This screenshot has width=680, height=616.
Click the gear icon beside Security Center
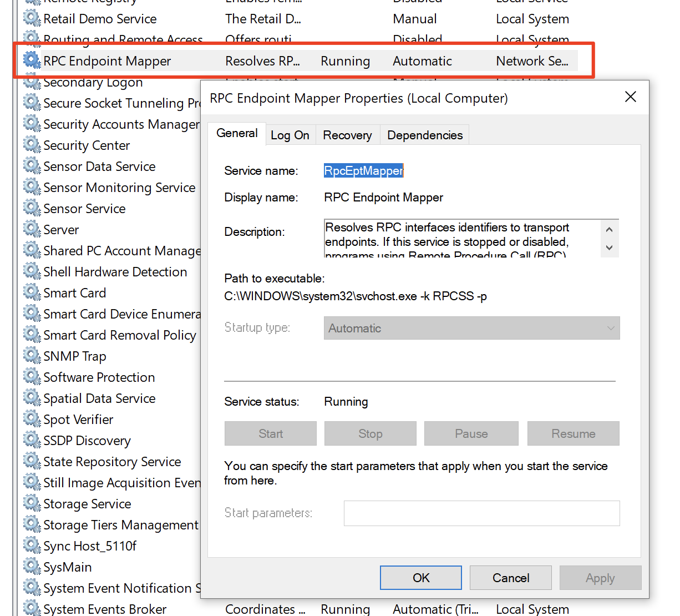coord(32,145)
